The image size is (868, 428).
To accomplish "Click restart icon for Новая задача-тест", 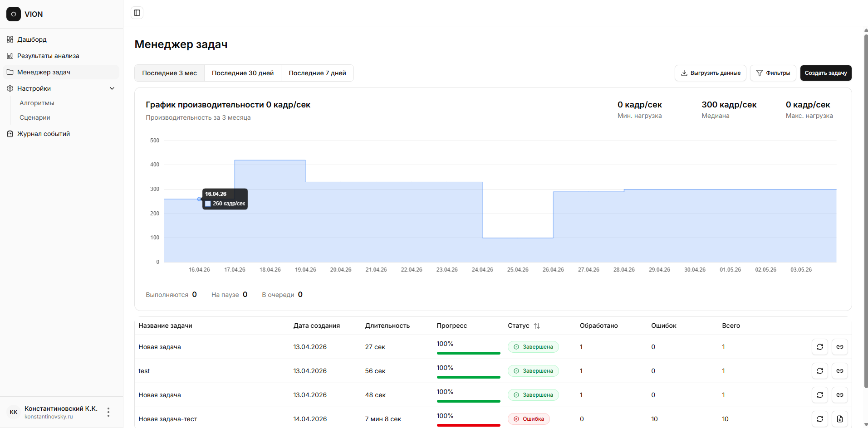I will pos(819,419).
